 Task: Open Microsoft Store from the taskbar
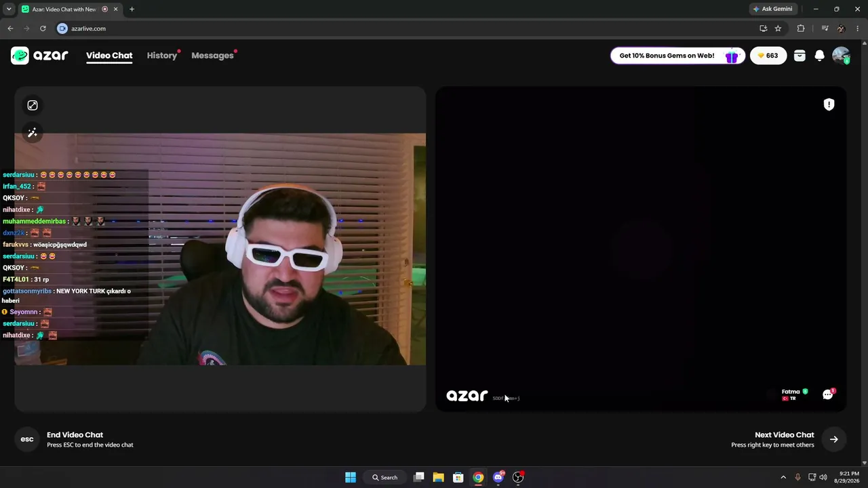pyautogui.click(x=458, y=477)
